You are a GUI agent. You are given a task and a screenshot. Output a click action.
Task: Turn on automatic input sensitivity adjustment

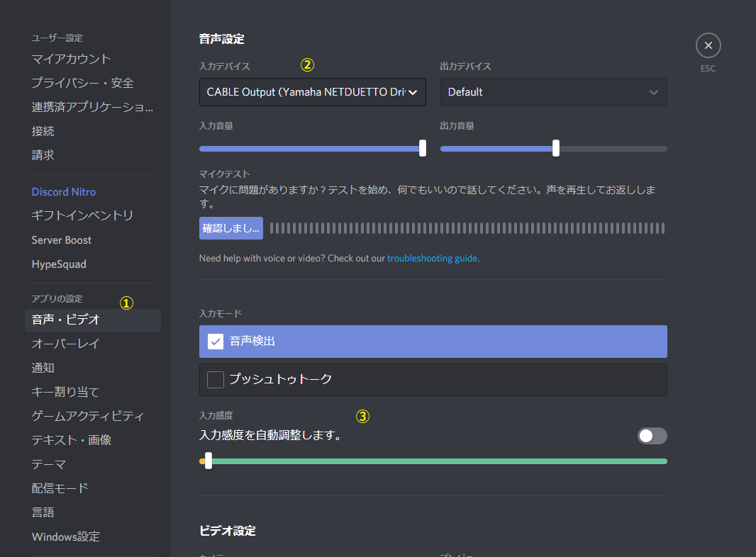[x=652, y=436]
